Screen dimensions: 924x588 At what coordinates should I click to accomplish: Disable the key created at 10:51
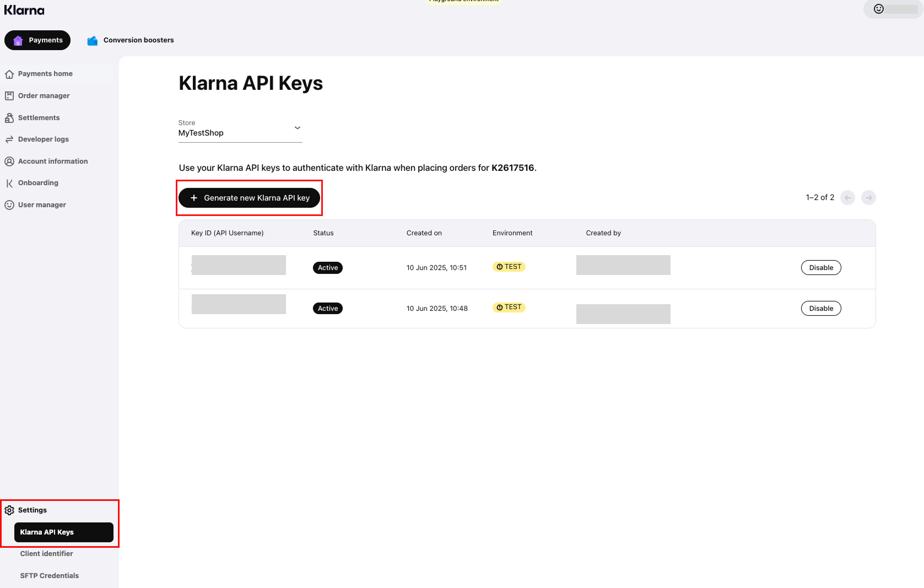pyautogui.click(x=821, y=268)
